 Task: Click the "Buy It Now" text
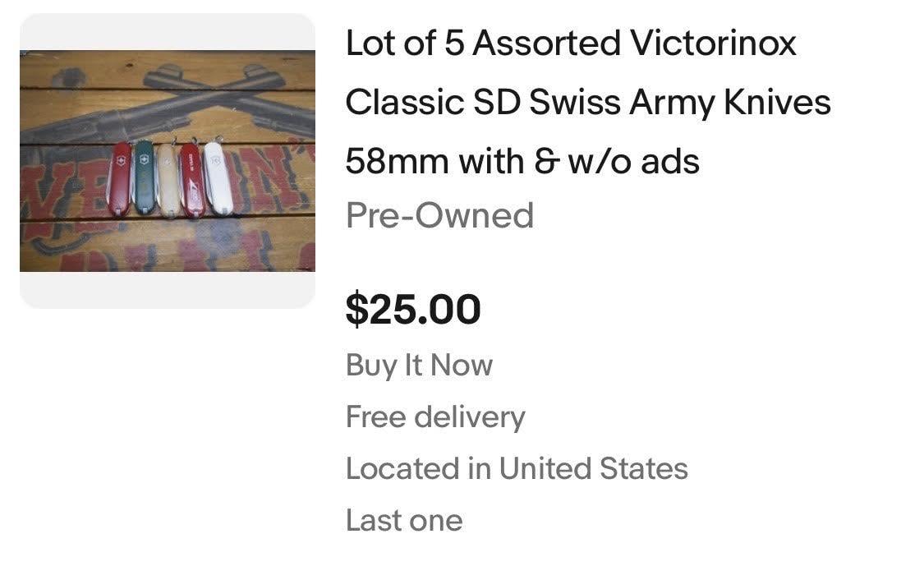click(419, 365)
